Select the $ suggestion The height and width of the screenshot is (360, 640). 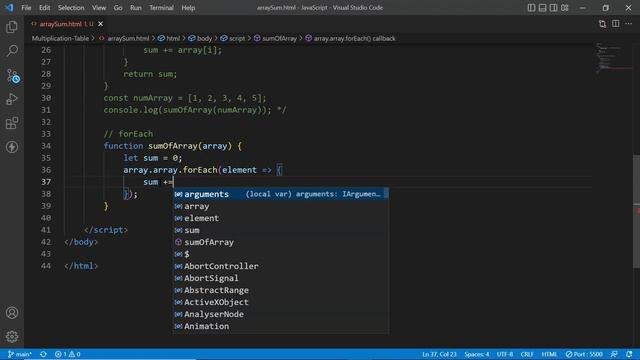(281, 254)
